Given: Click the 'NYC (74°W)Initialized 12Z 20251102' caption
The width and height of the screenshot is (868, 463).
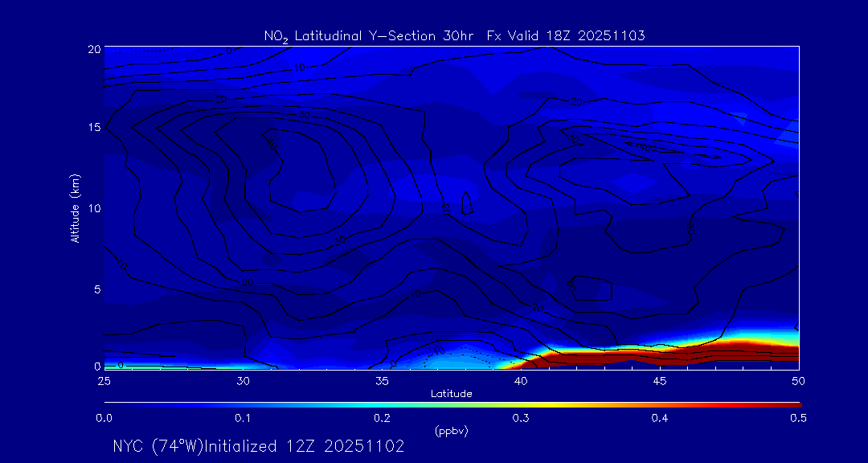Looking at the screenshot, I should (258, 446).
